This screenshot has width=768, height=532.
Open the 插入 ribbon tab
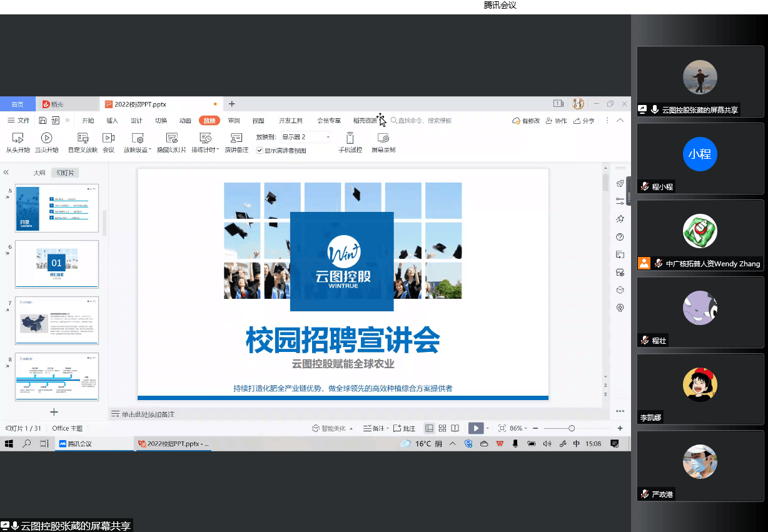tap(112, 121)
